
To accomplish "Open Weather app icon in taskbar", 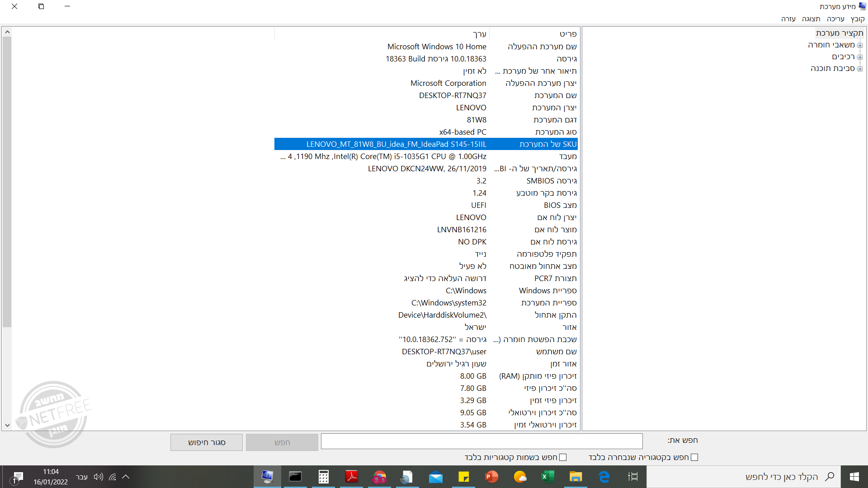I will (520, 477).
